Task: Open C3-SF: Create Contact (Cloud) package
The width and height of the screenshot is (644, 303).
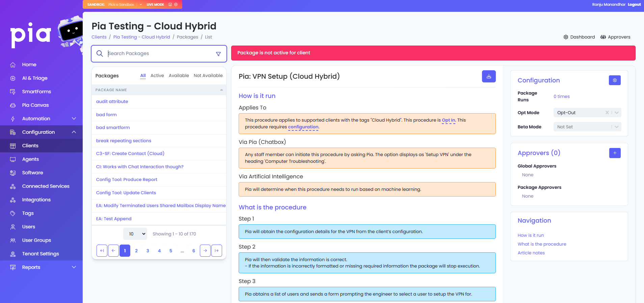Action: [x=130, y=154]
